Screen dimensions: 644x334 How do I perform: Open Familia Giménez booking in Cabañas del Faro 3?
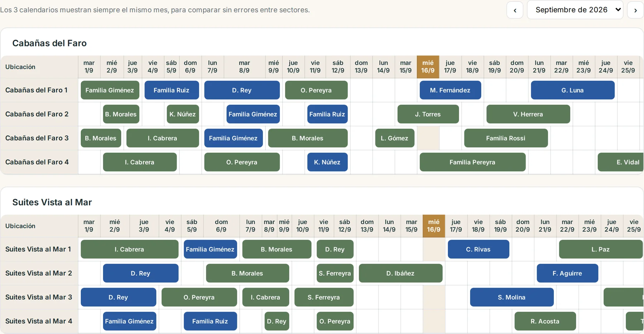point(233,138)
